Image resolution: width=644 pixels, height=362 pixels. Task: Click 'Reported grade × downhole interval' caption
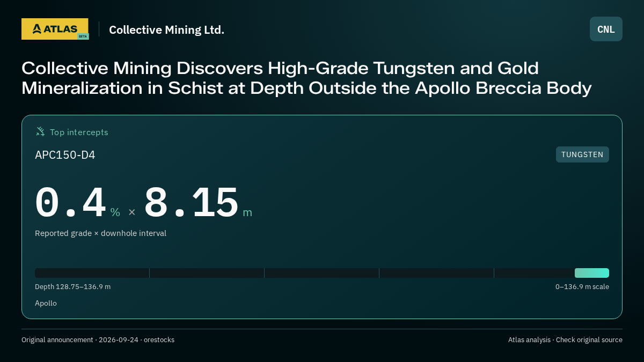[x=100, y=233]
